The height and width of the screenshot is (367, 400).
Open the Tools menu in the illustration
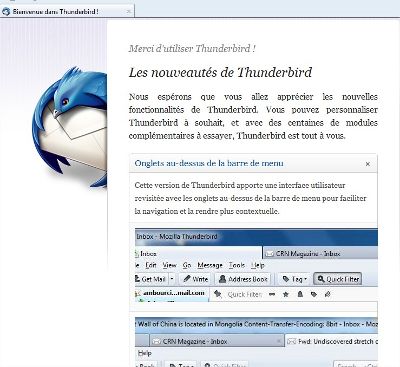237,265
